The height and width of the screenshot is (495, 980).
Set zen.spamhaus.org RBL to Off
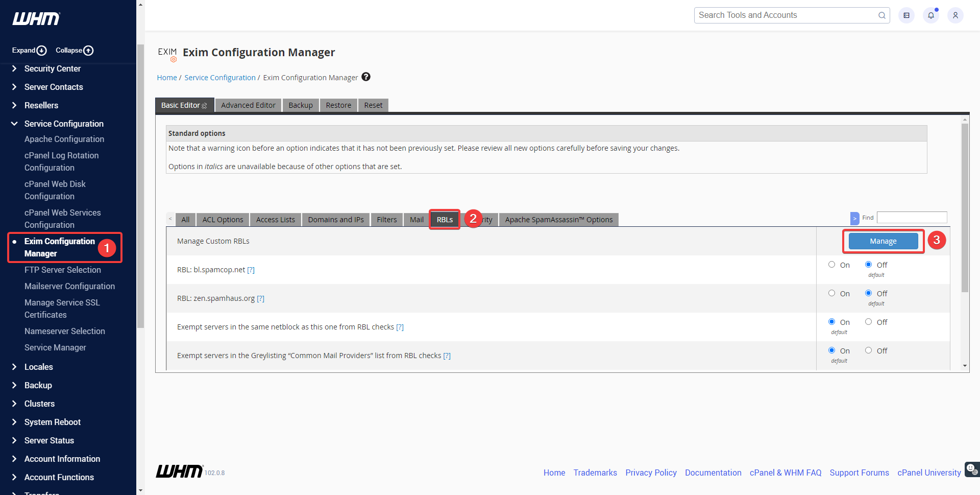coord(869,293)
